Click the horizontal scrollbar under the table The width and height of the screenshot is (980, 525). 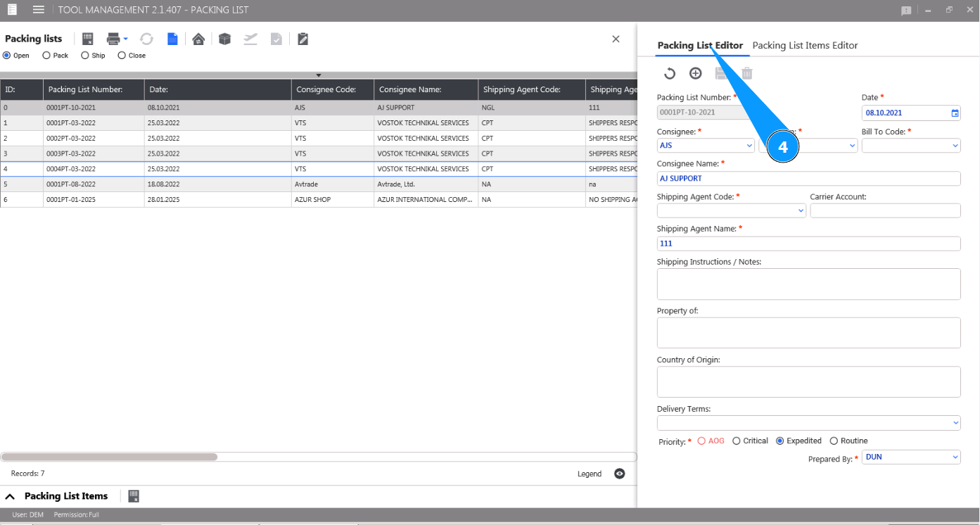[x=109, y=457]
